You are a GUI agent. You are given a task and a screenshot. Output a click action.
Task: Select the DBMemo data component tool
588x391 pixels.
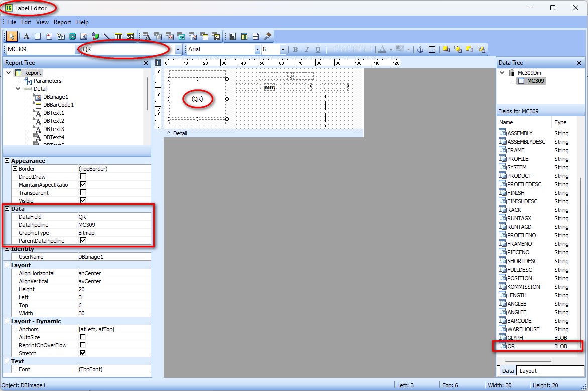[158, 36]
